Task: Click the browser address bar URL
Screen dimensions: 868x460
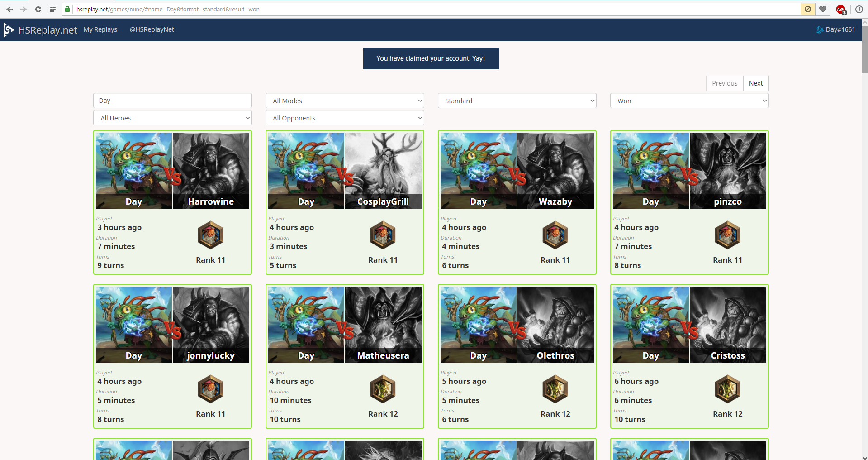Action: click(x=168, y=9)
